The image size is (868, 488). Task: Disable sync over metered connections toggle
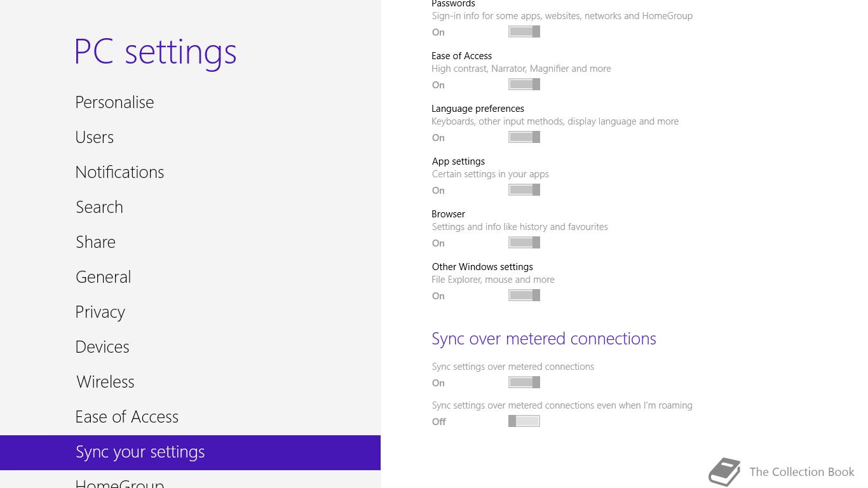click(x=524, y=383)
